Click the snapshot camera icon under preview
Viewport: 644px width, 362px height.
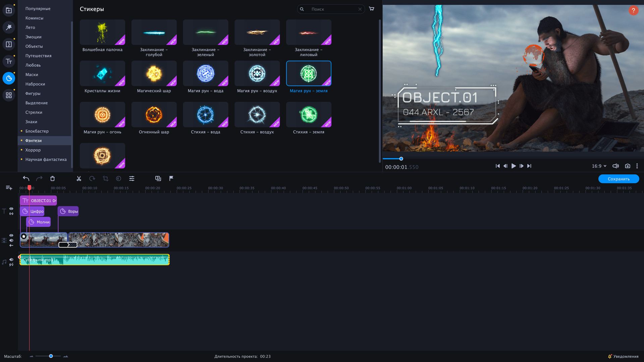coord(628,166)
